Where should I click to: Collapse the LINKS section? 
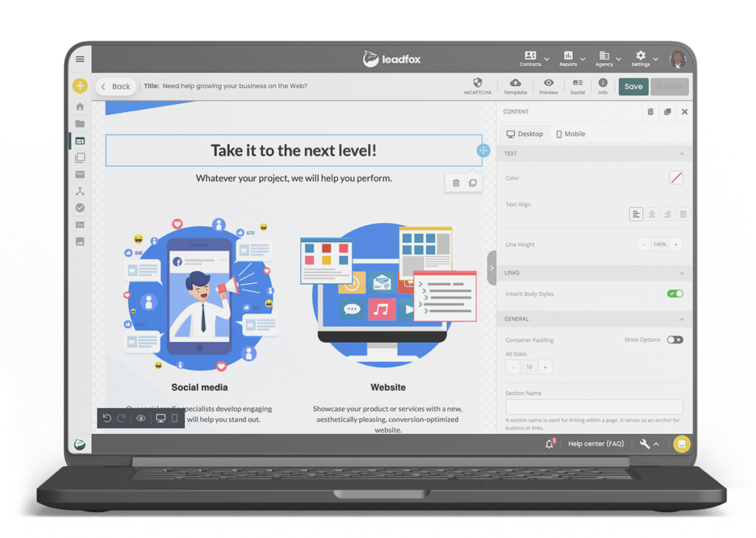[x=682, y=274]
